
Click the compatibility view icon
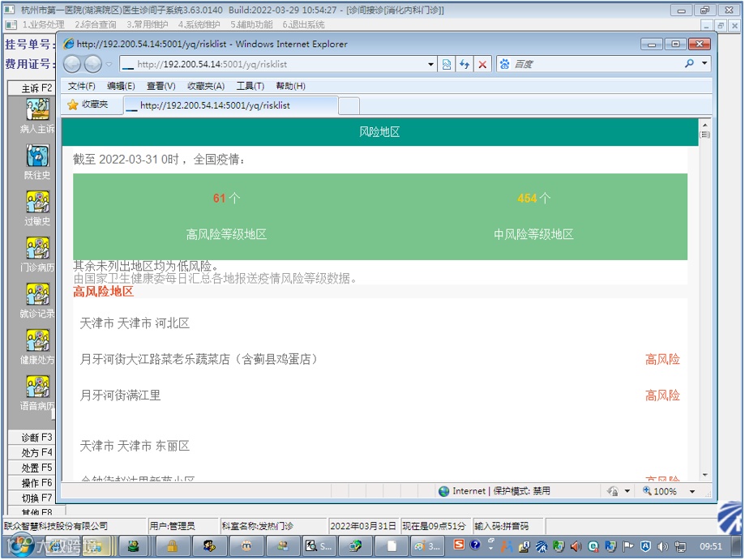[x=447, y=64]
